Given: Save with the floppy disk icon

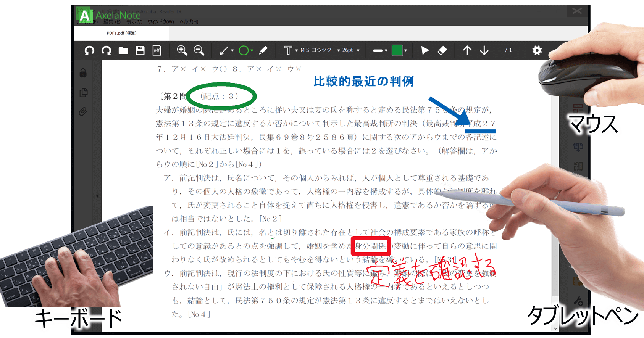Looking at the screenshot, I should coord(140,50).
